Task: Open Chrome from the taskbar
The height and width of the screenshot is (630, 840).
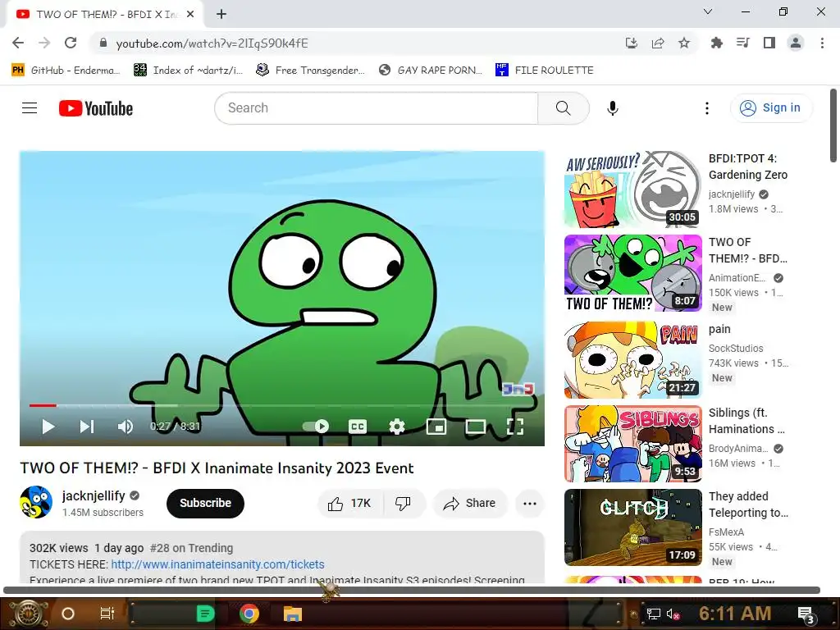Action: pyautogui.click(x=249, y=614)
